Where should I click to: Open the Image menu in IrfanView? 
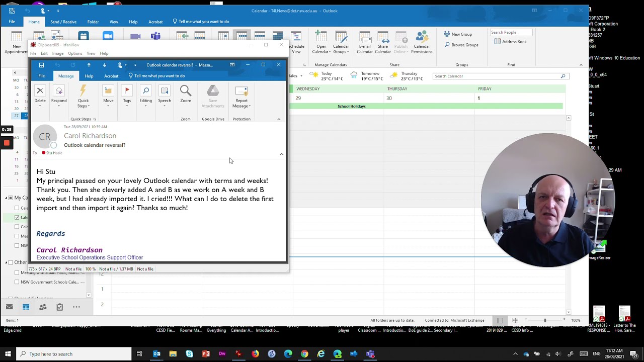pyautogui.click(x=58, y=53)
